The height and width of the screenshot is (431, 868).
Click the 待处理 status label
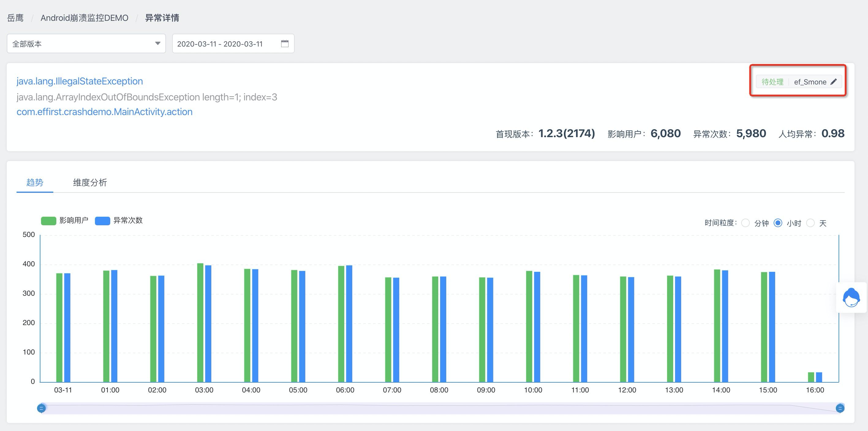(x=772, y=82)
